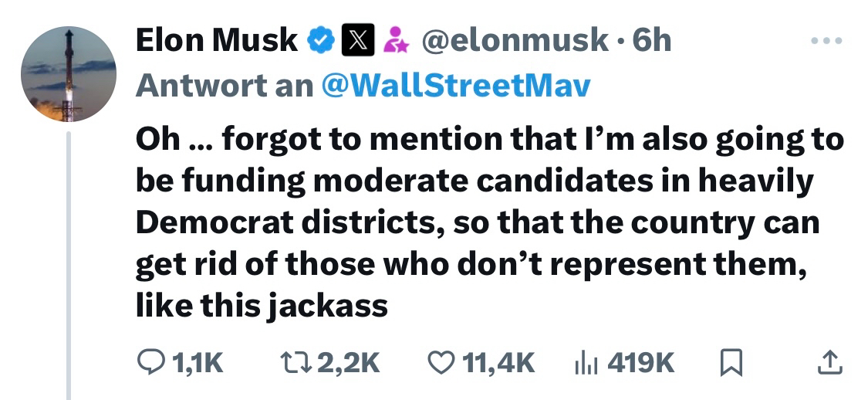Screen dimensions: 868x400
Task: Open the @WallStreetMav profile link
Action: coord(455,86)
